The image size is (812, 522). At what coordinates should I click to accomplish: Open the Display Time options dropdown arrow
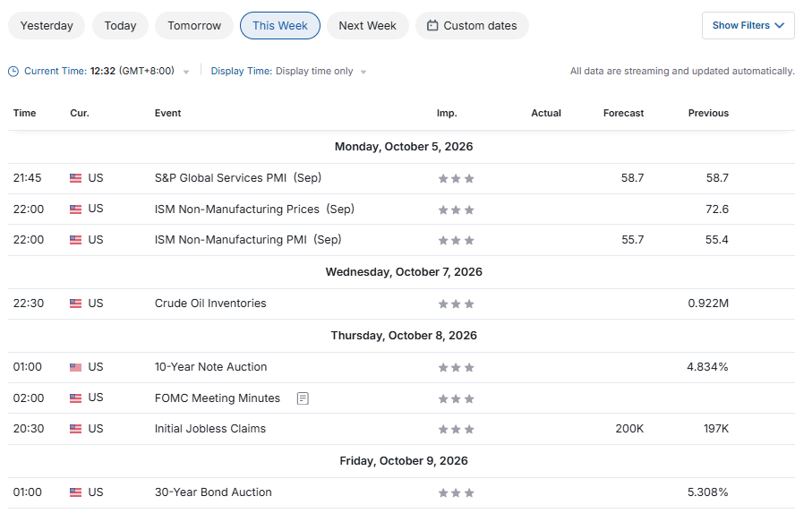(x=363, y=72)
